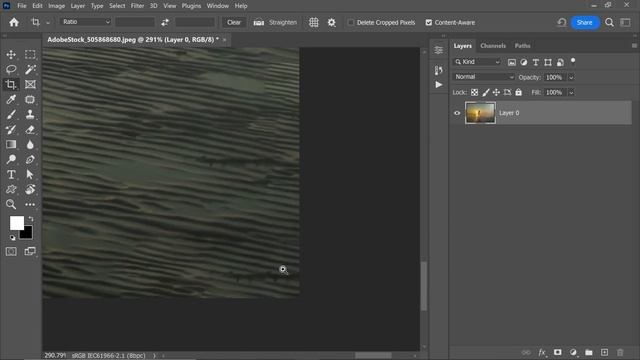Enable Delete Cropped Pixels checkbox
Screen dimensions: 640x360
tap(351, 22)
